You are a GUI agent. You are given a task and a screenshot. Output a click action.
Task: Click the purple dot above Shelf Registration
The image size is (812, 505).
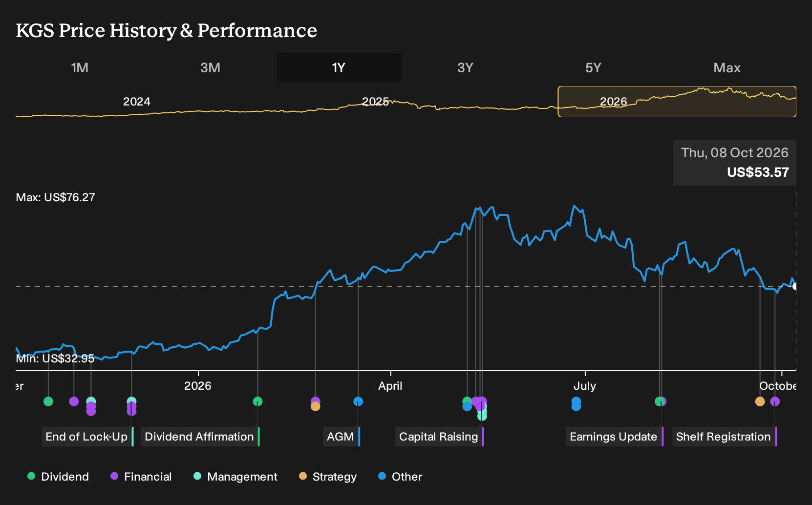(x=775, y=401)
